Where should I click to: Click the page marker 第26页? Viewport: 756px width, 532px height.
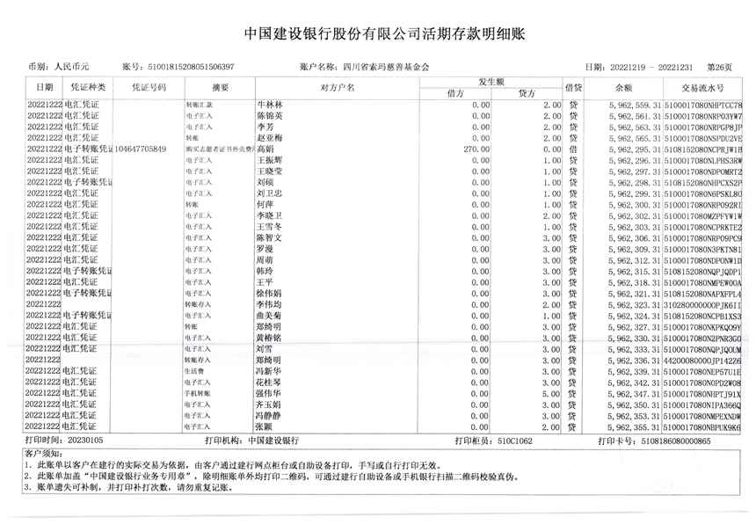(x=719, y=68)
